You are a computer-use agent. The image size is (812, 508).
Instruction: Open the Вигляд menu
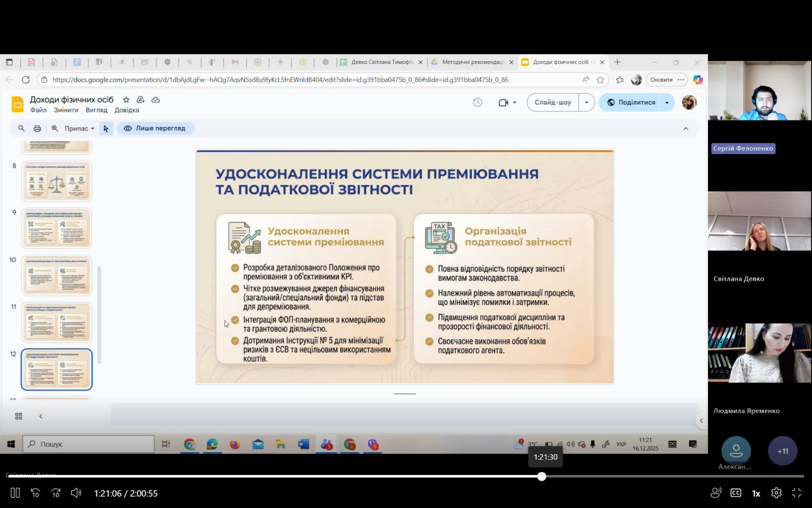pos(96,110)
